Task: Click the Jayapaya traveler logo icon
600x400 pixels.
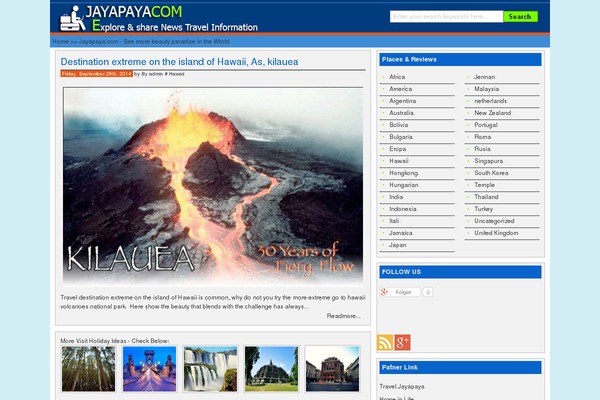Action: (x=72, y=18)
